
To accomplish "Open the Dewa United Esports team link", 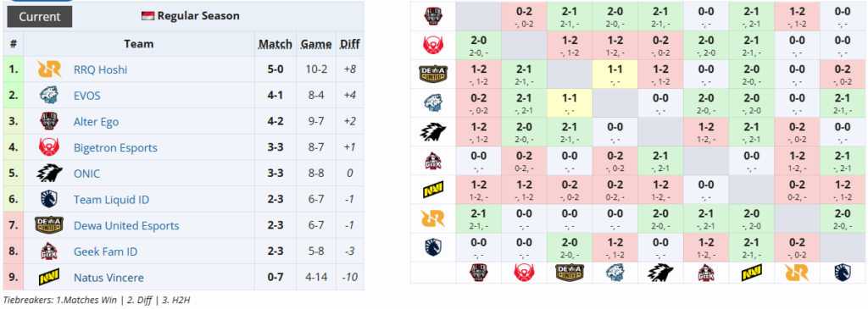I will tap(126, 225).
